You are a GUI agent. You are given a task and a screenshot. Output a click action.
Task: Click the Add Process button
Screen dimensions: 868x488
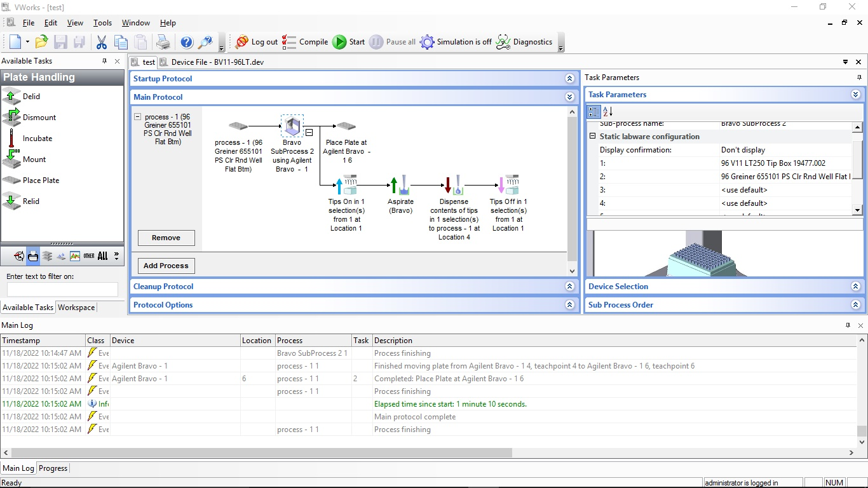point(166,266)
